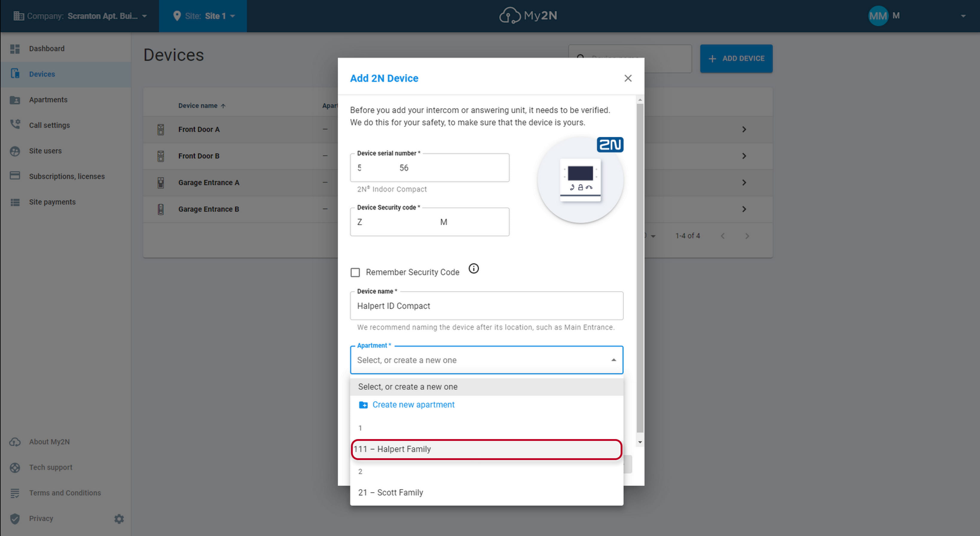Click the Tech support lifebuoy icon

click(x=15, y=468)
